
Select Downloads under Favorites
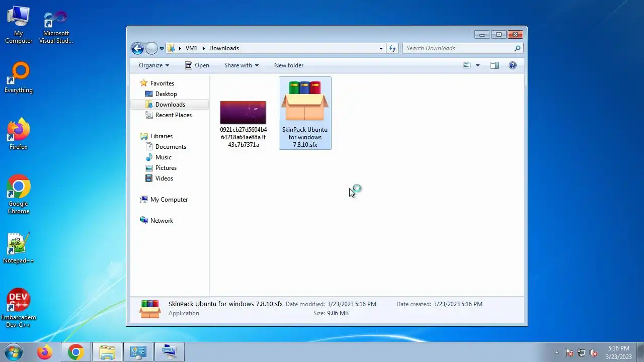[x=170, y=105]
